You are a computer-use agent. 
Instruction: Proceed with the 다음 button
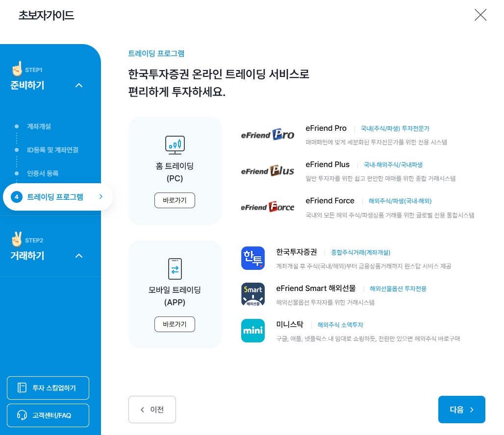pos(461,410)
